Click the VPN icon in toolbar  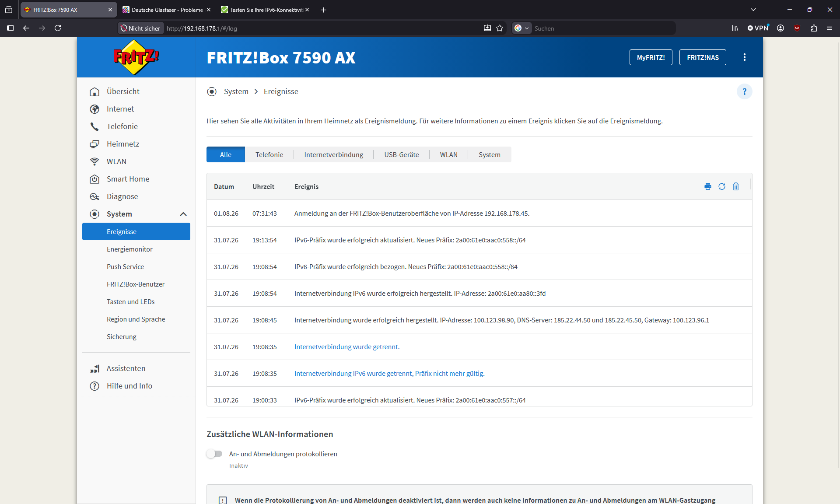coord(758,28)
